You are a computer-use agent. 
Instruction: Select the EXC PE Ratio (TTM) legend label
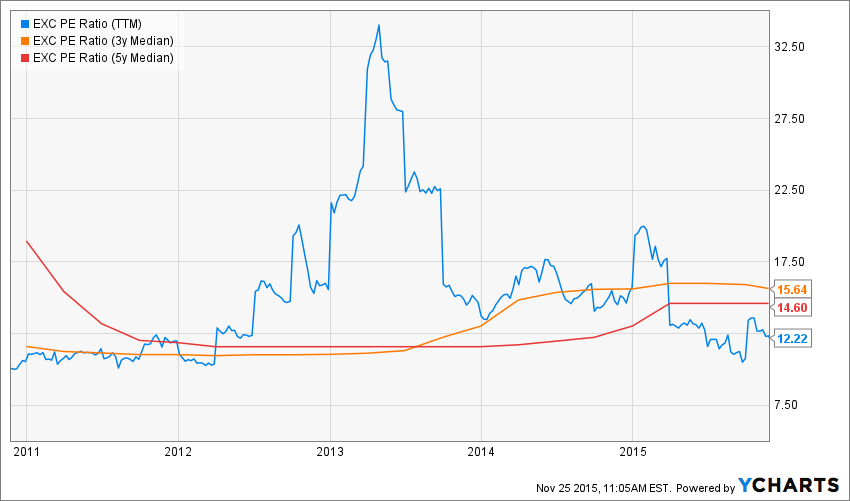click(87, 24)
